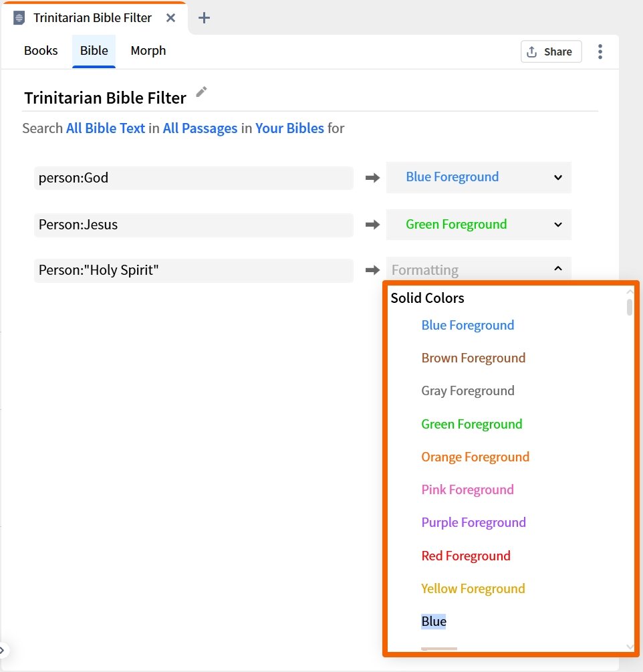The image size is (643, 672).
Task: Click the plus icon to open new tab
Action: 204,18
